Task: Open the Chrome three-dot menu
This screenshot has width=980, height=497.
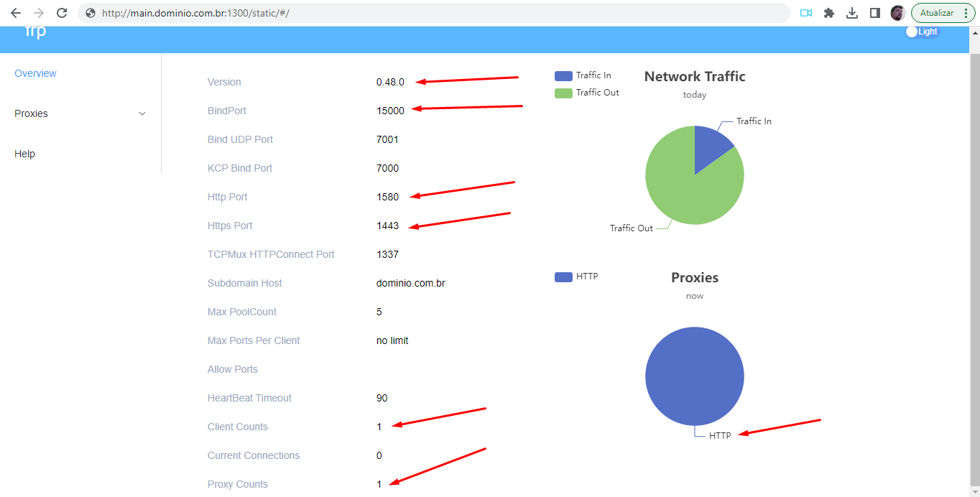Action: pyautogui.click(x=966, y=12)
